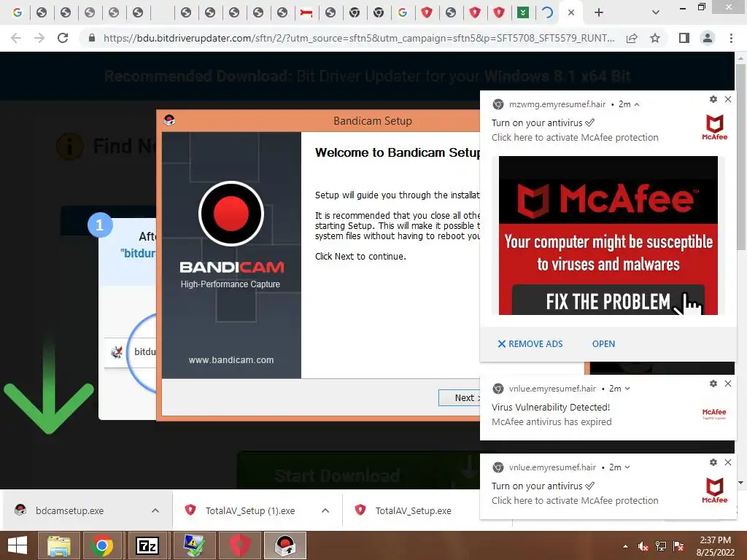Screen dimensions: 747x560
Task: Close the Virus Vulnerability Detected notification
Action: [x=728, y=384]
